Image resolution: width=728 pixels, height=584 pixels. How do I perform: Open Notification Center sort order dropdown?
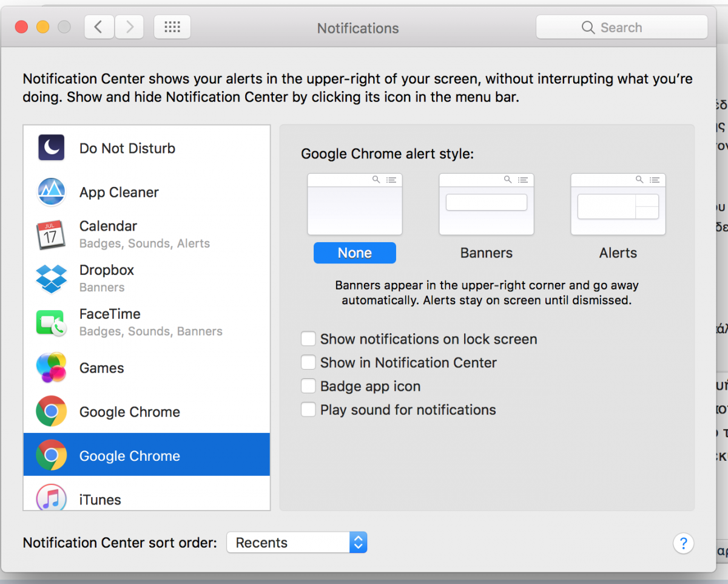click(x=297, y=543)
